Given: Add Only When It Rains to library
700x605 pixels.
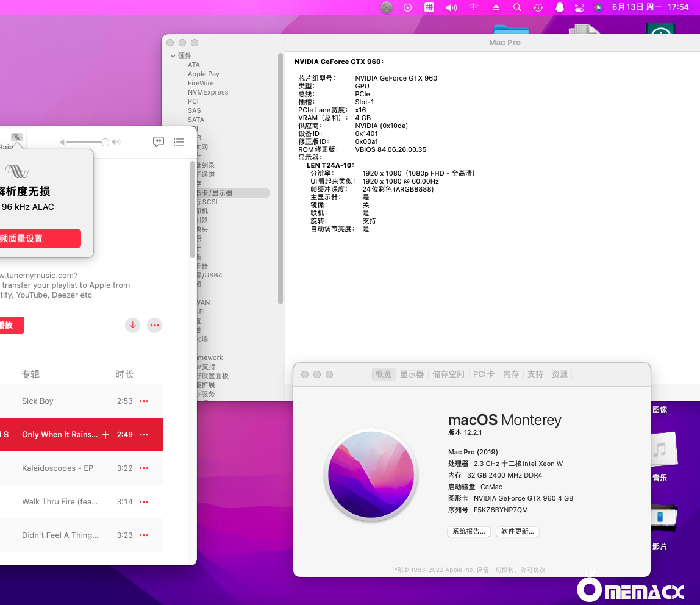Looking at the screenshot, I should click(x=105, y=435).
